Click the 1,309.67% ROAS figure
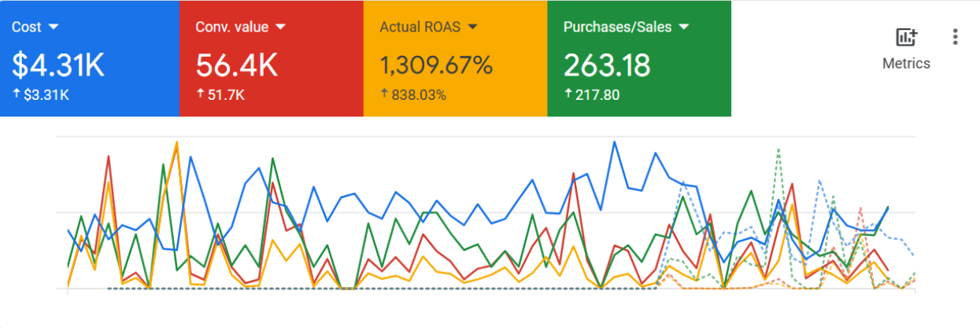980x328 pixels. point(436,65)
